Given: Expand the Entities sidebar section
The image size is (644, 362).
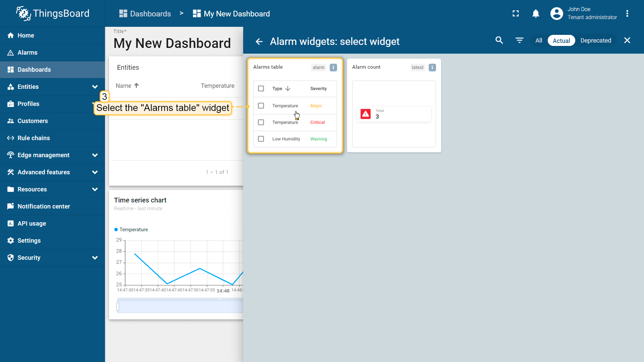Looking at the screenshot, I should (95, 86).
